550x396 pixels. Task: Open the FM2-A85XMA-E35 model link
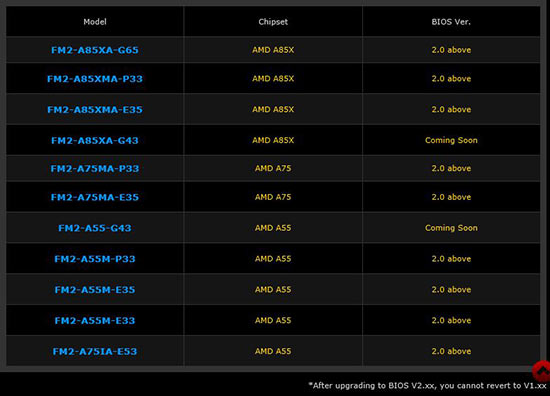coord(95,109)
